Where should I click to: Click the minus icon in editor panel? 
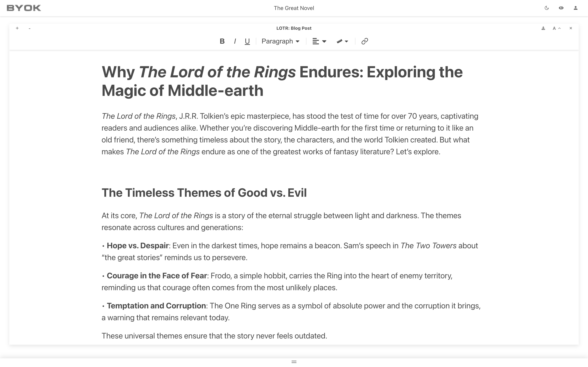29,28
